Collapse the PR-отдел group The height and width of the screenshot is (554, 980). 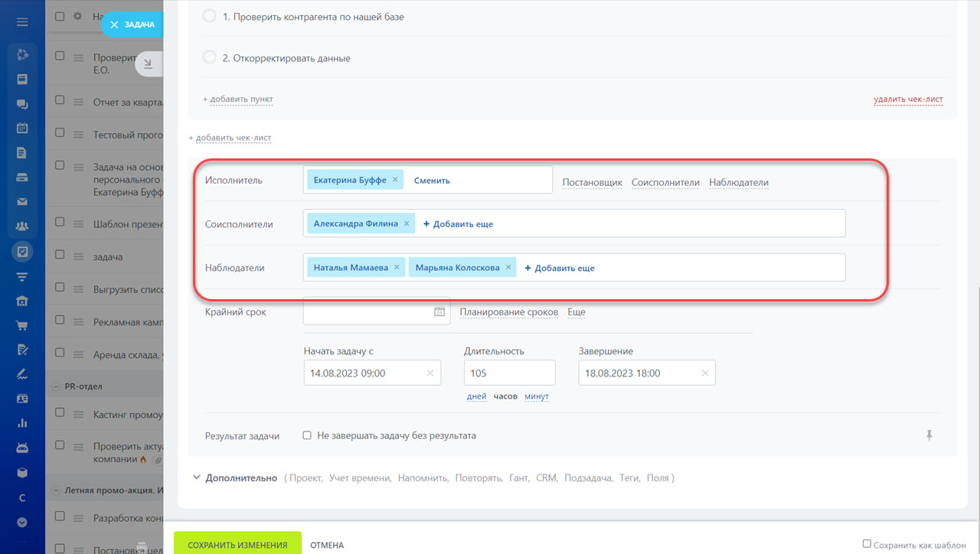pos(57,386)
